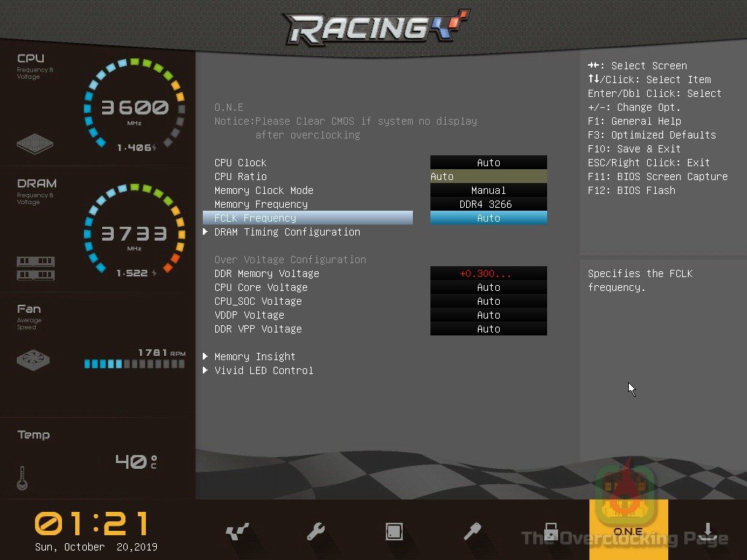
Task: Open the Memory Clock Mode Manual dropdown
Action: (488, 190)
